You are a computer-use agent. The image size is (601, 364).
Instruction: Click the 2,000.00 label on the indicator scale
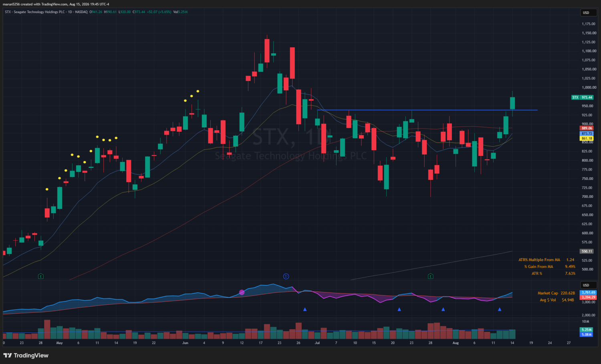coord(589,316)
